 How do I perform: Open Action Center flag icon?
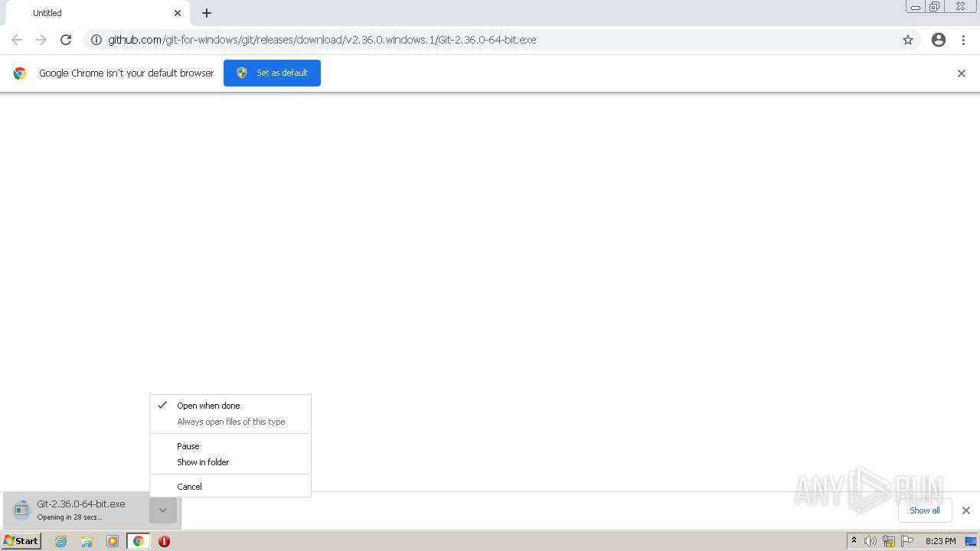coord(907,541)
